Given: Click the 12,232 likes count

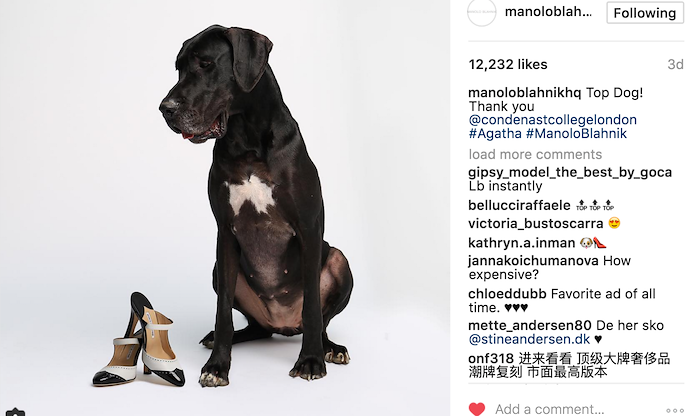Looking at the screenshot, I should coord(508,65).
